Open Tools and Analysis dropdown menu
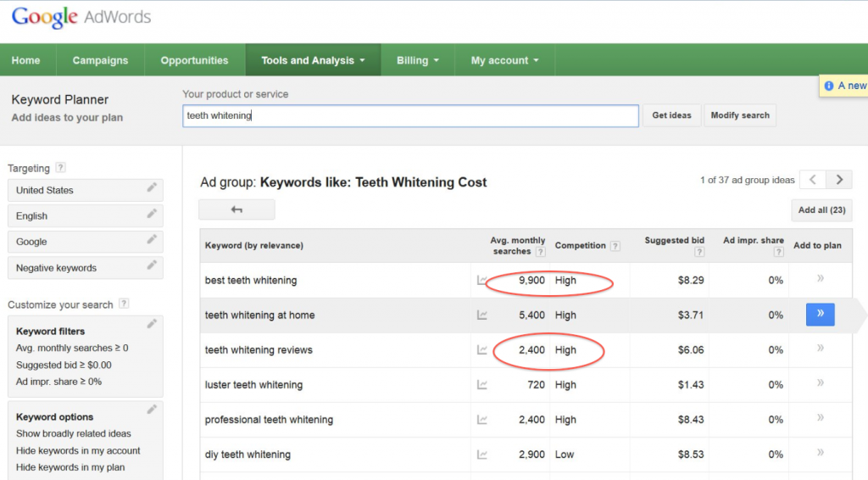The image size is (868, 480). [x=313, y=60]
